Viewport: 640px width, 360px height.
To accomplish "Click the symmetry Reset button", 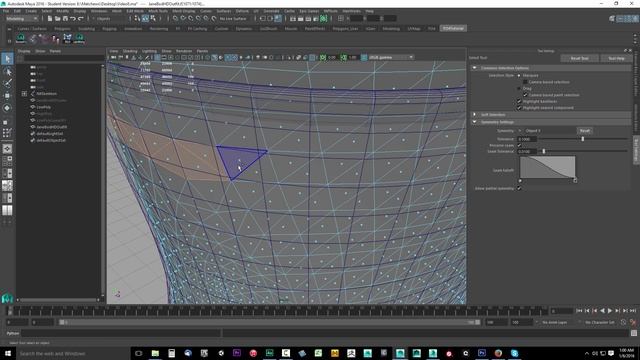I will (x=585, y=131).
